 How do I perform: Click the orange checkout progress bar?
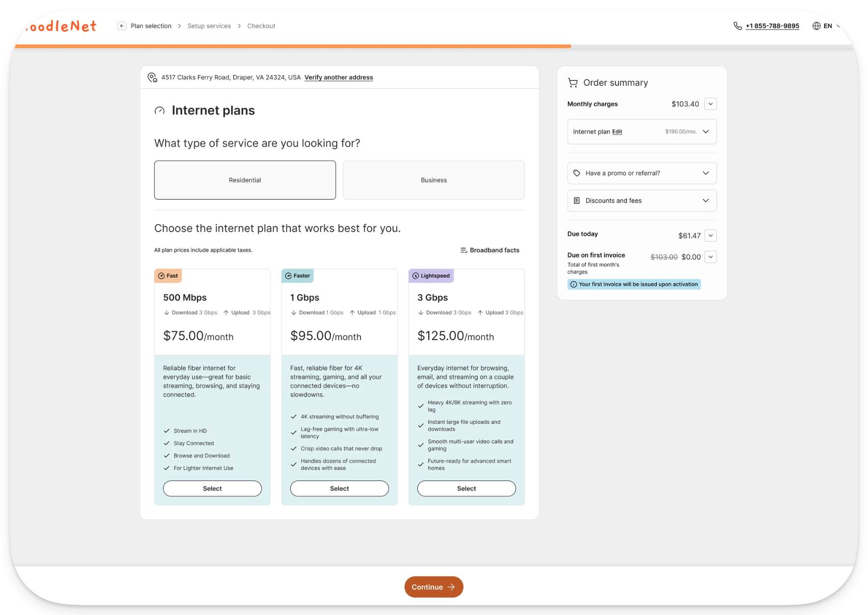pos(293,46)
